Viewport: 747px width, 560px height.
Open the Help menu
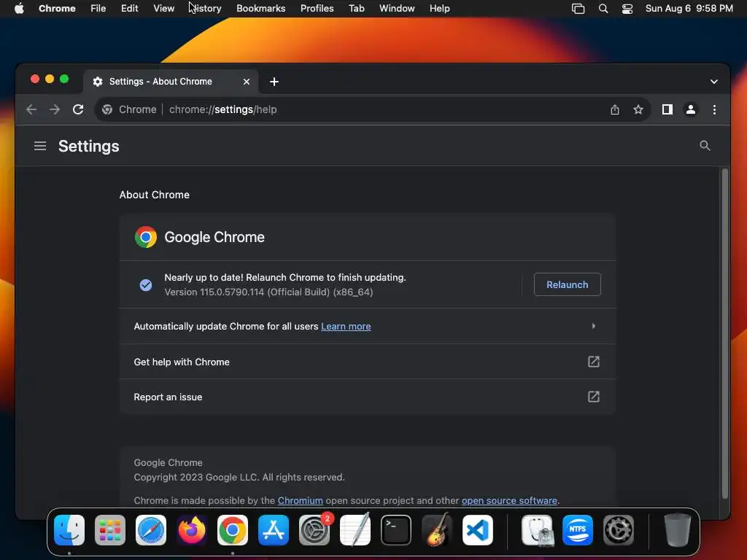(x=439, y=8)
